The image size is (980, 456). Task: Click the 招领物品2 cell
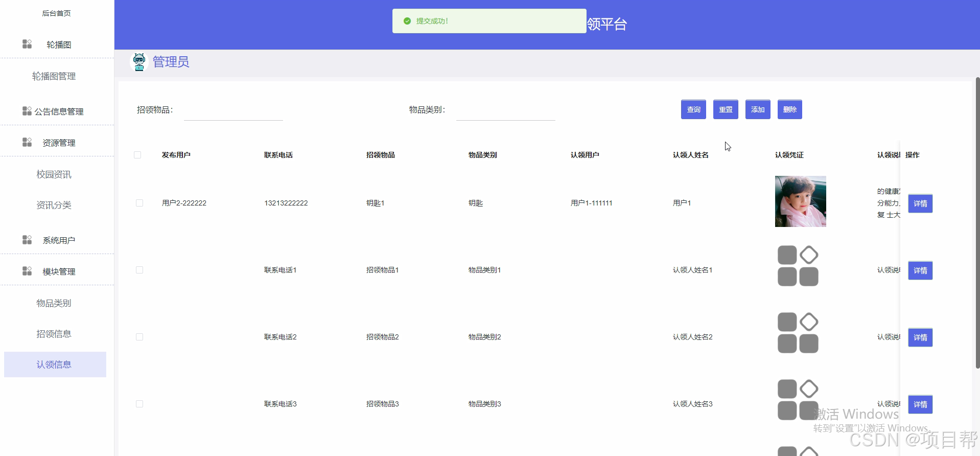coord(383,337)
